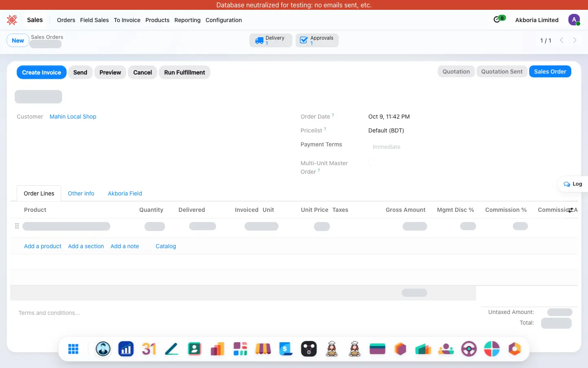Click the Catalog link
Screen dimensions: 588x368
(166, 246)
